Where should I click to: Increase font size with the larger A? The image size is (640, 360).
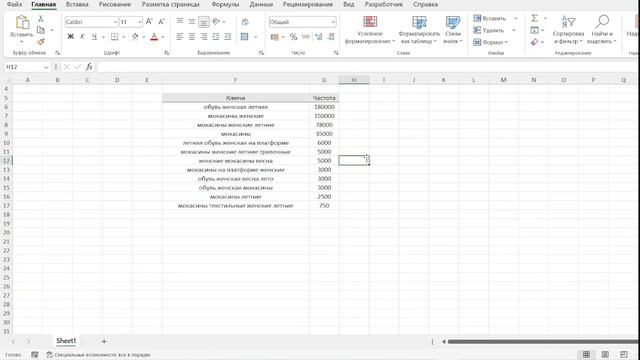149,22
